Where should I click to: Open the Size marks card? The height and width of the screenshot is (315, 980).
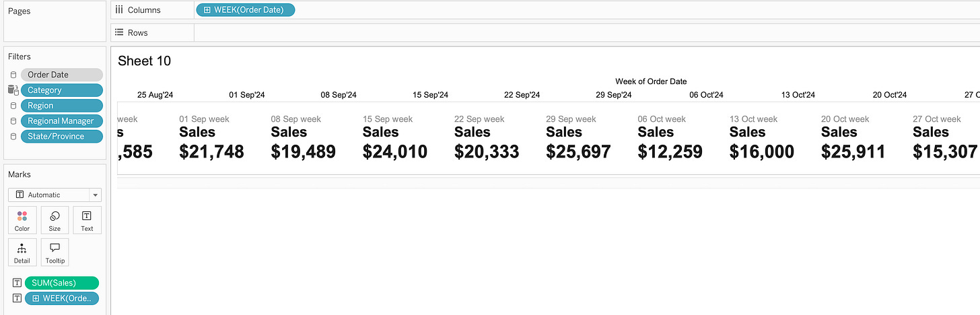point(55,220)
